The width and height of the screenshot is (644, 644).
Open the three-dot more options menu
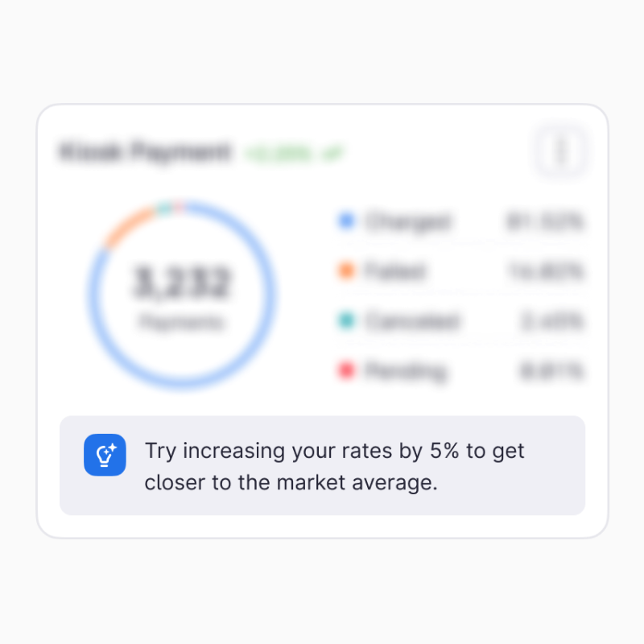coord(560,151)
